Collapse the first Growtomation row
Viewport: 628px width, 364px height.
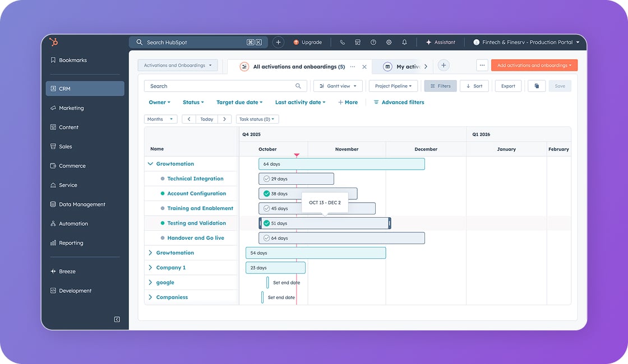(x=150, y=164)
